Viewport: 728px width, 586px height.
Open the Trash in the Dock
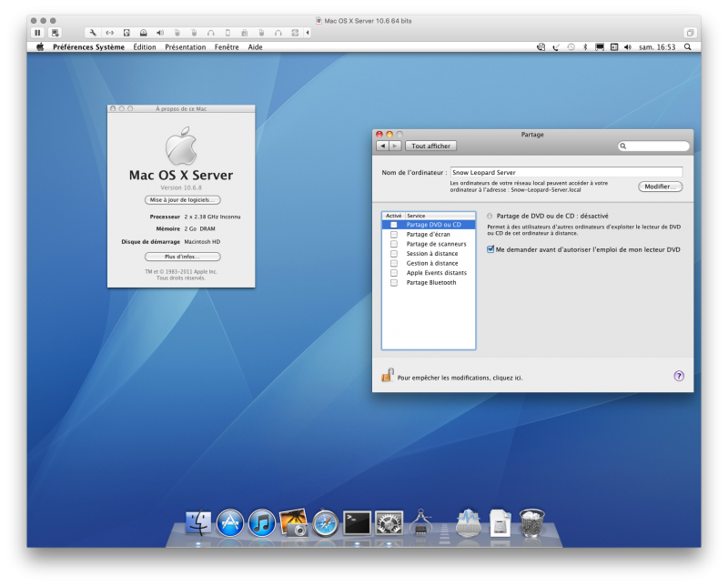[x=531, y=523]
